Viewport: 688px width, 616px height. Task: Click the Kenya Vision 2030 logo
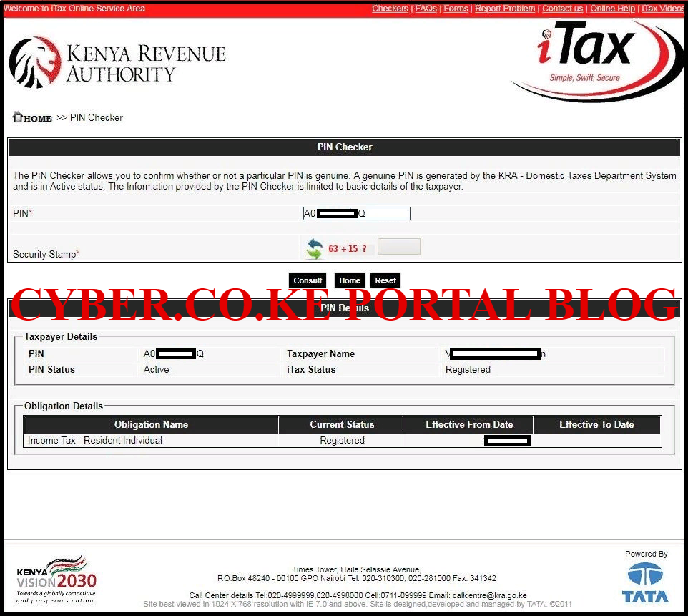pyautogui.click(x=56, y=579)
